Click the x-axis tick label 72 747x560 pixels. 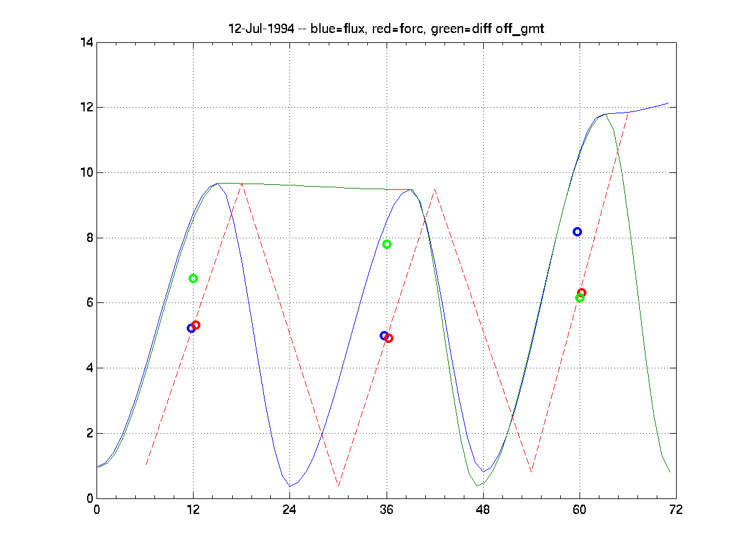(x=676, y=510)
